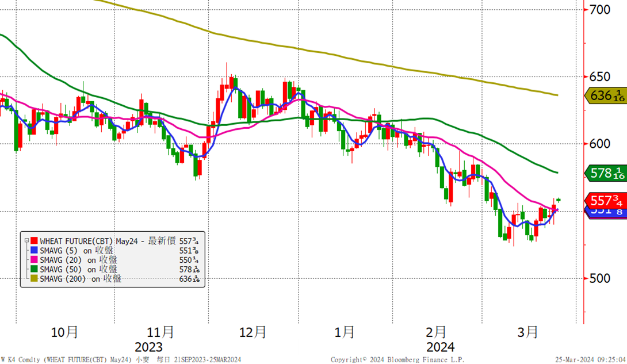
Task: Click the 551 3/8 value in legend
Action: click(189, 251)
